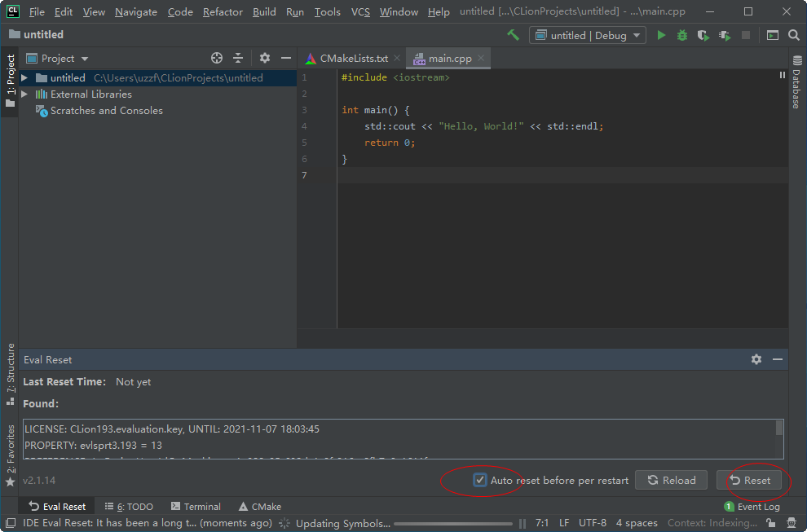Click the Collapse All icon in Project panel

click(x=238, y=58)
